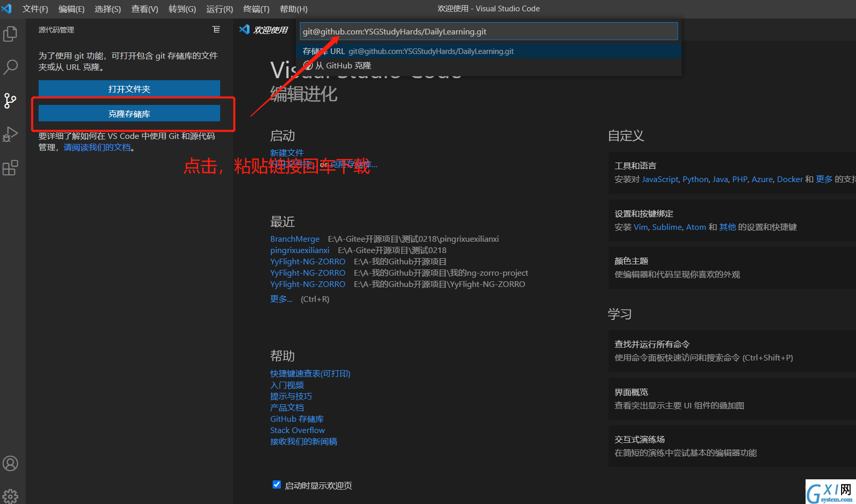
Task: Click the Docker tools install link
Action: (x=790, y=179)
